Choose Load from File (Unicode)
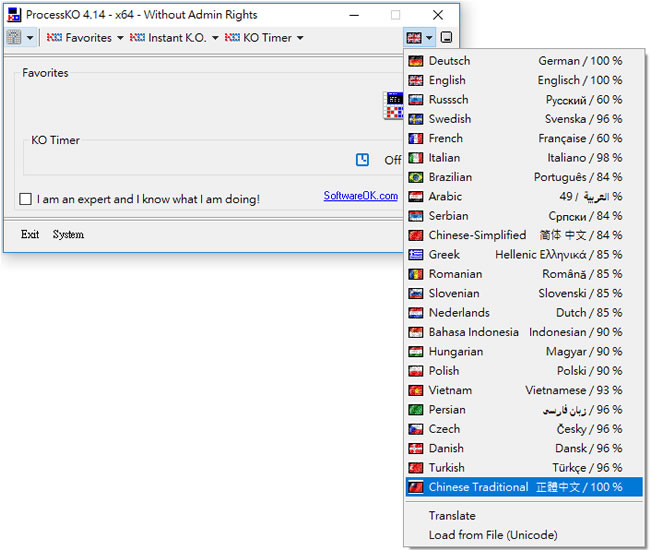This screenshot has height=550, width=650. (x=524, y=535)
